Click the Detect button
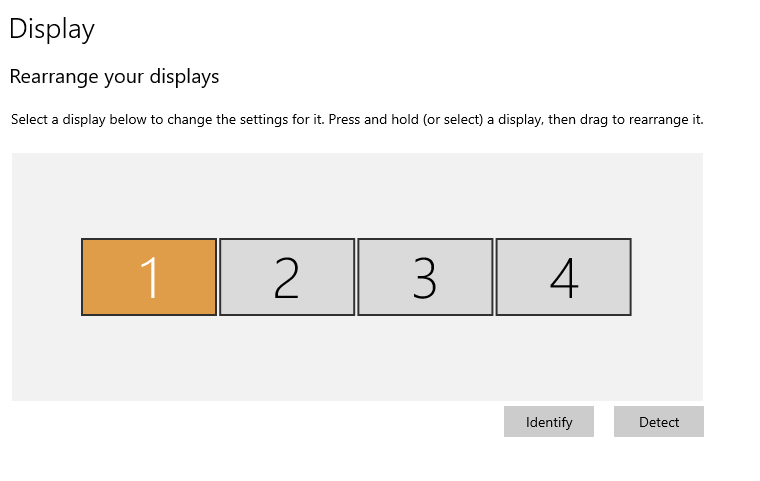760x481 pixels. point(659,422)
